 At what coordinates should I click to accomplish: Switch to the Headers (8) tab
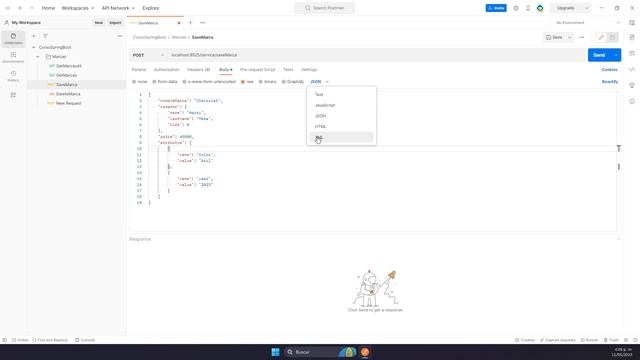[198, 70]
